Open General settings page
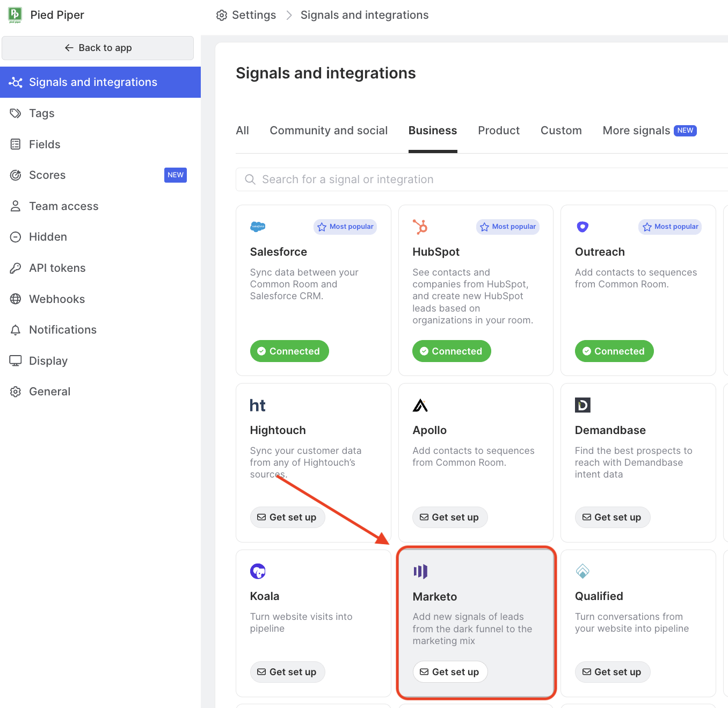 click(x=100, y=392)
